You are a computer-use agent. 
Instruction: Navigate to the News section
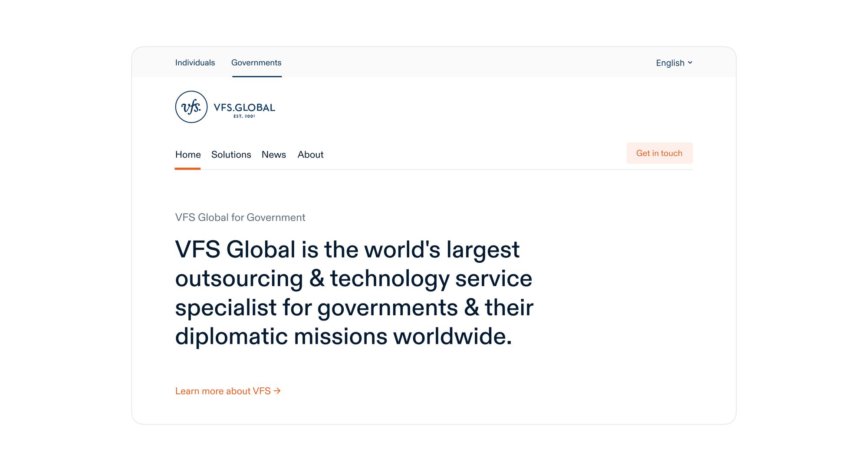[273, 154]
